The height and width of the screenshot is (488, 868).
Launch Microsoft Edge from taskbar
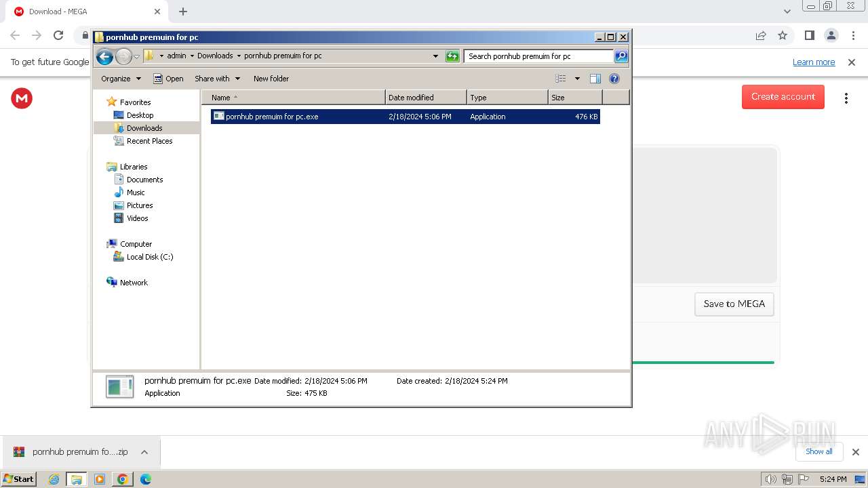click(145, 479)
